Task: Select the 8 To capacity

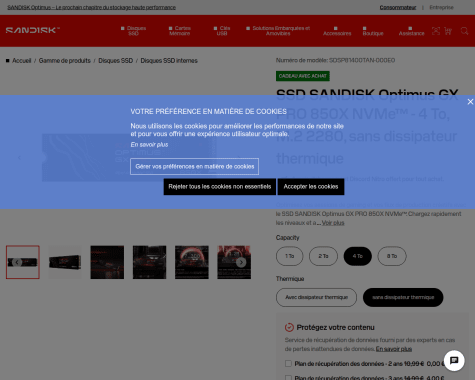Action: click(392, 256)
